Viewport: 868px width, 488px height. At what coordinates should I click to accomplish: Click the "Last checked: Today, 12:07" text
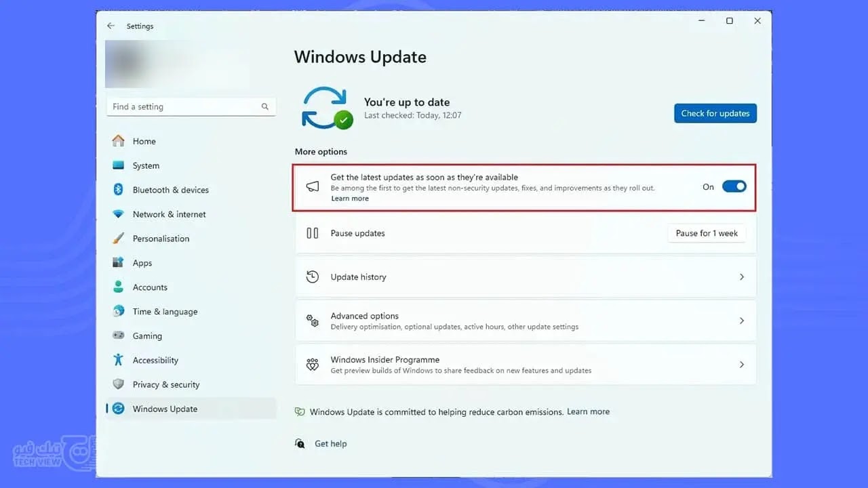click(413, 116)
